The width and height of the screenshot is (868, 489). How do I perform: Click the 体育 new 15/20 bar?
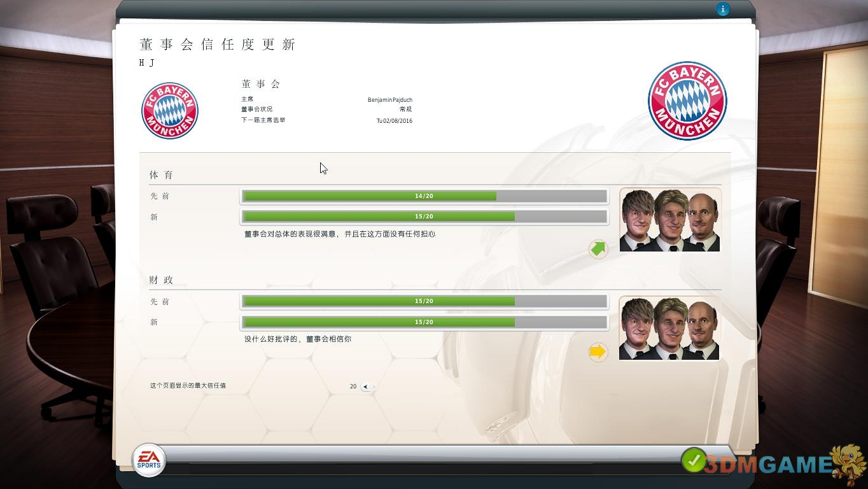click(x=424, y=216)
